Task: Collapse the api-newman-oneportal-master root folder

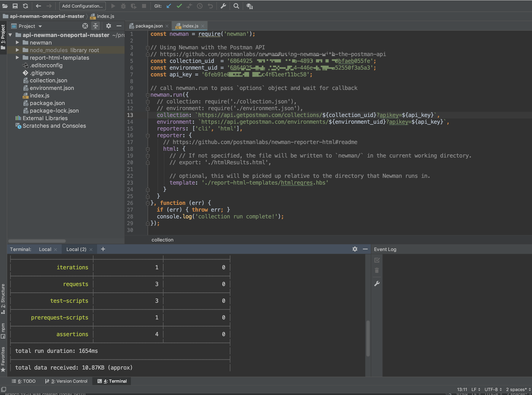Action: pyautogui.click(x=10, y=35)
